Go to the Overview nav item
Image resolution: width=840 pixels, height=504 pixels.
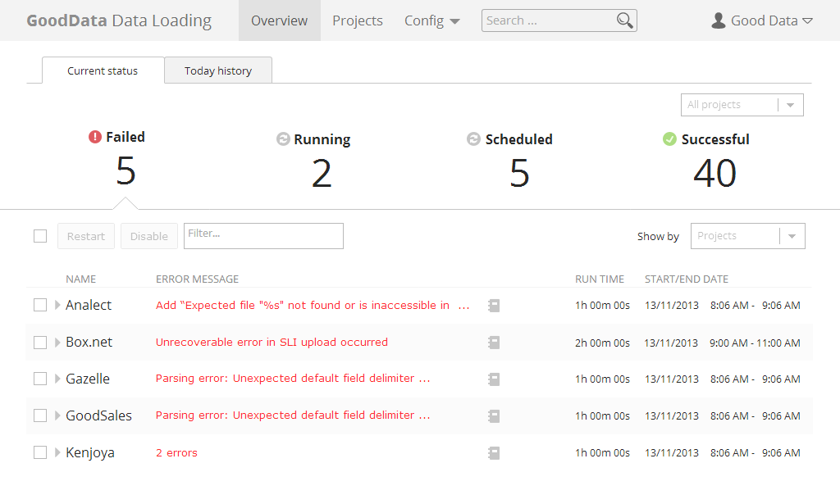coord(279,20)
